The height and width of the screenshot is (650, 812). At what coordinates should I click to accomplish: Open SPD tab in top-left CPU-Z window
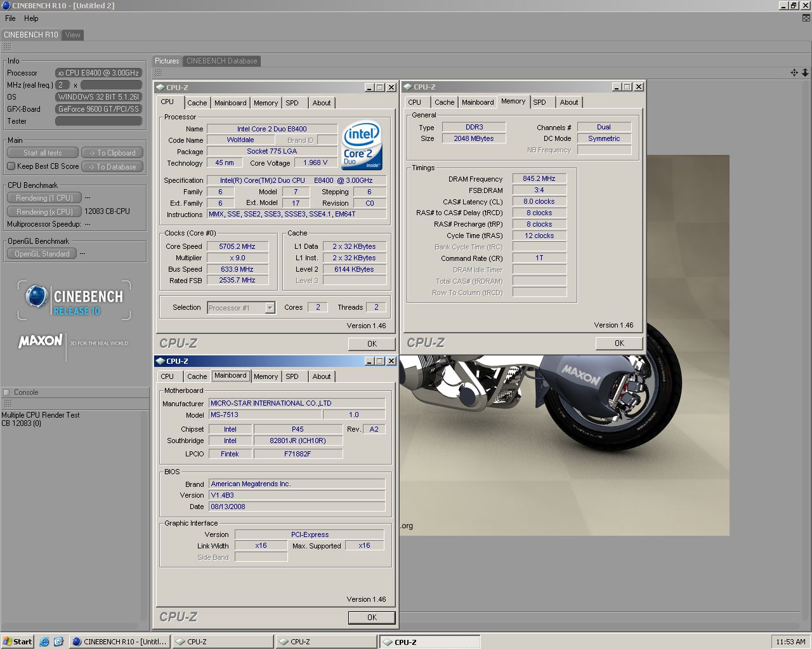(x=292, y=103)
